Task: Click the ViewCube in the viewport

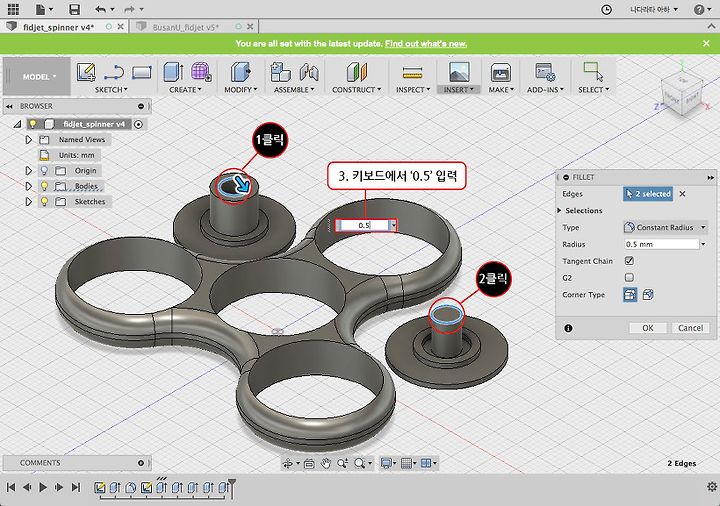Action: 681,96
